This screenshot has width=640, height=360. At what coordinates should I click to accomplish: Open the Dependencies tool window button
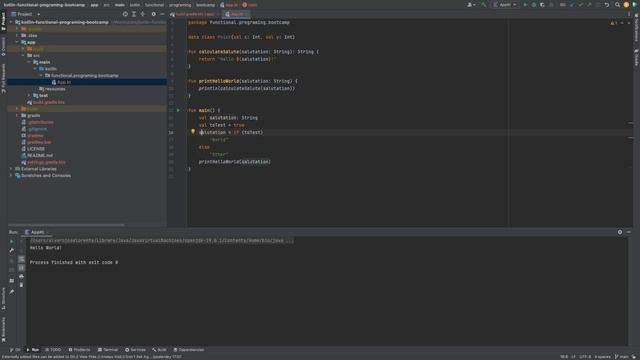(189, 350)
